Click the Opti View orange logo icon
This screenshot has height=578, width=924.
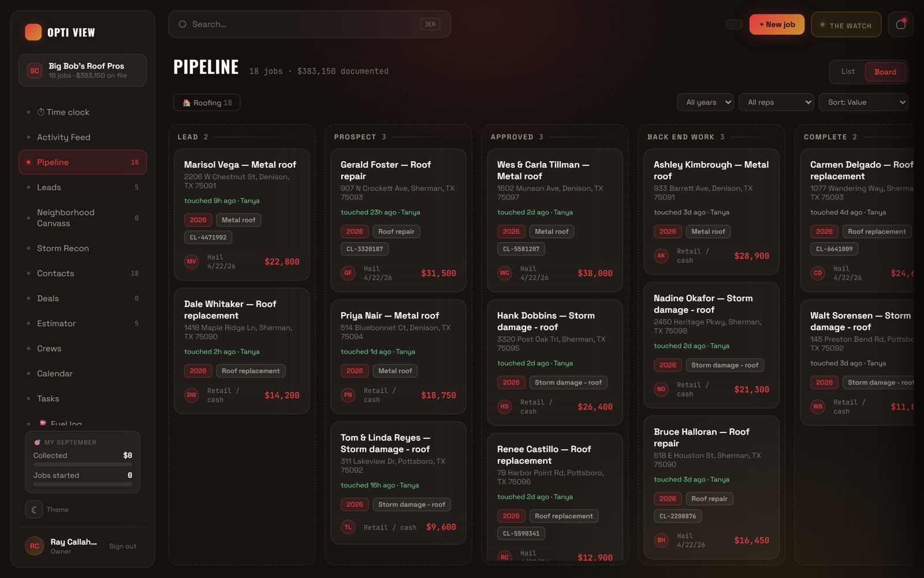click(x=33, y=32)
